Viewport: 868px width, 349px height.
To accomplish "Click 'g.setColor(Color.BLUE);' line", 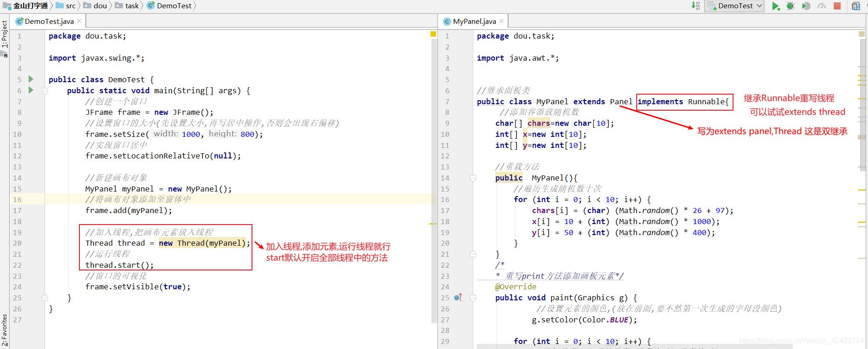I will (x=584, y=320).
